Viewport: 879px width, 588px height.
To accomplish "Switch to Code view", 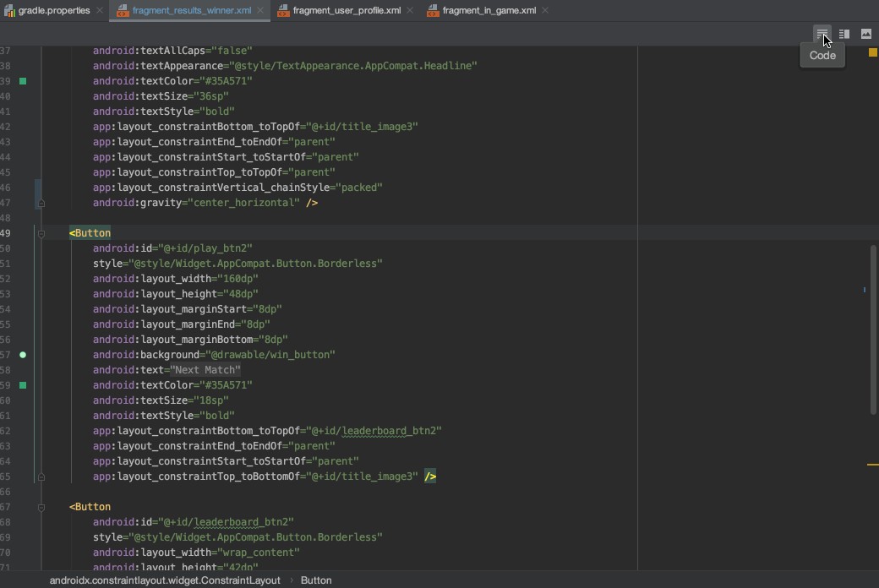I will click(822, 34).
